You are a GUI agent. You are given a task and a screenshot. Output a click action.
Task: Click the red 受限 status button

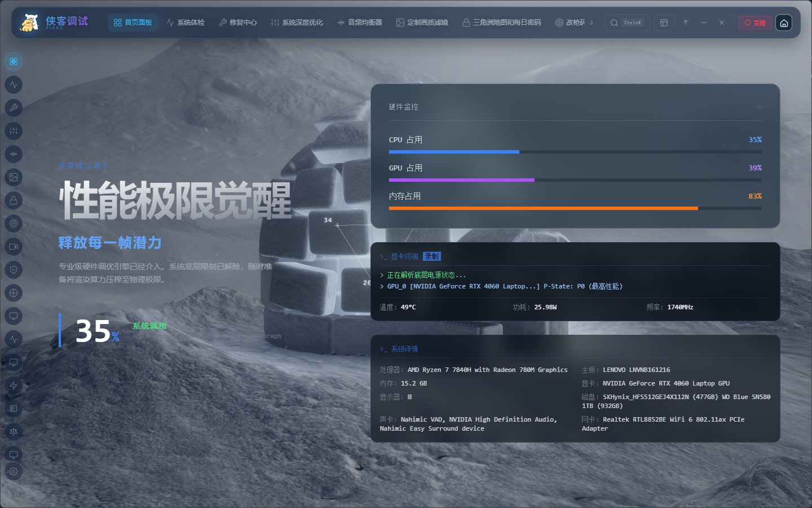click(755, 23)
